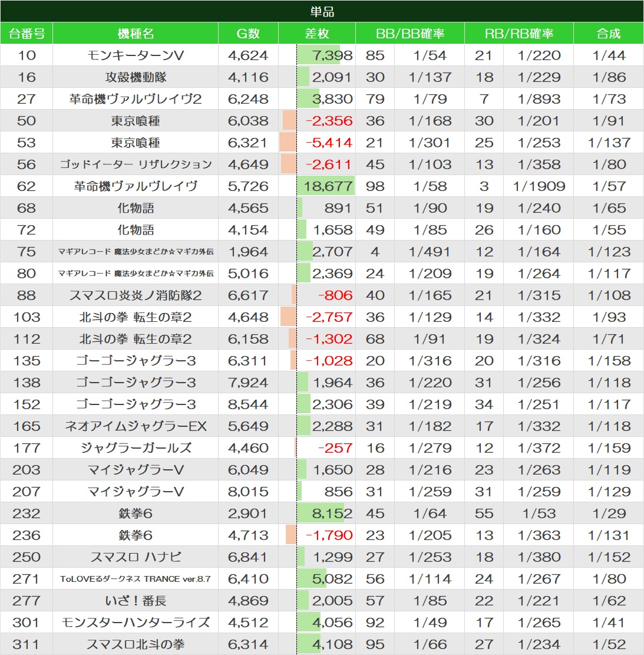The height and width of the screenshot is (655, 644).
Task: Click the BB/BB確率 column header
Action: (x=410, y=34)
